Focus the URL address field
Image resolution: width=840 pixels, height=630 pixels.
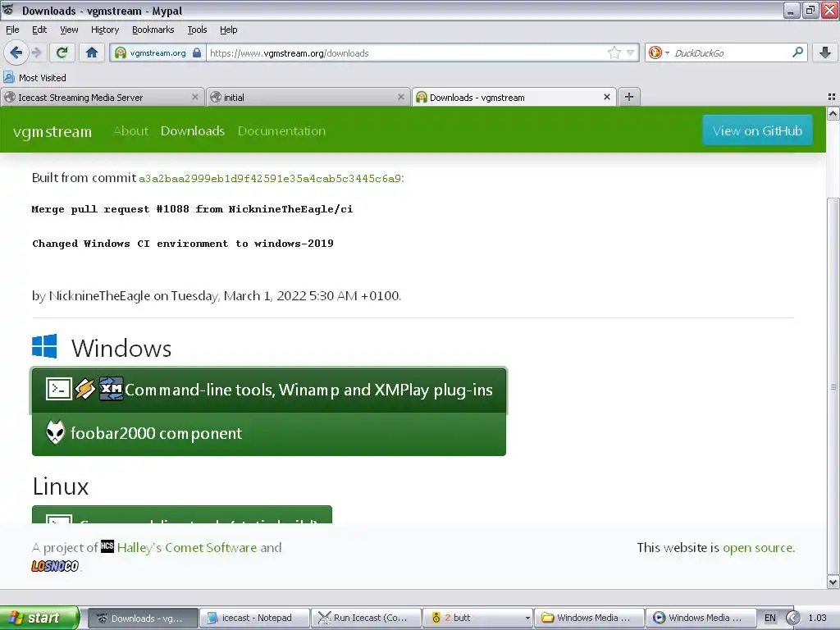pyautogui.click(x=407, y=53)
